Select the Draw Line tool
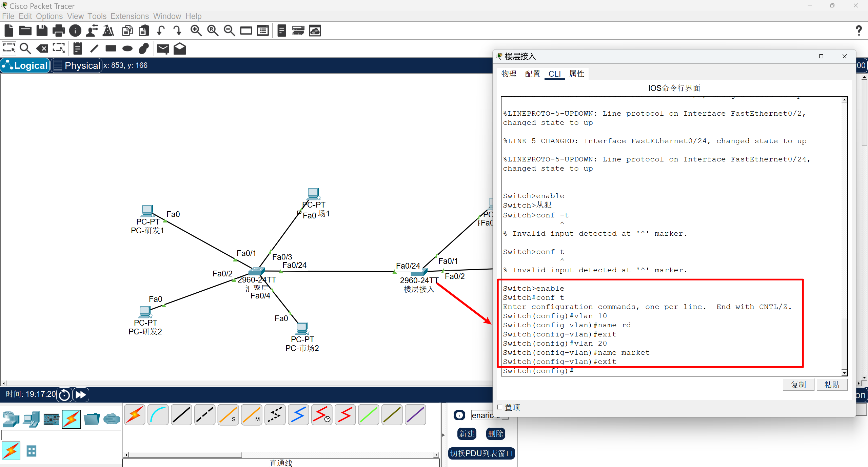Screen dimensions: 868x467 click(94, 48)
